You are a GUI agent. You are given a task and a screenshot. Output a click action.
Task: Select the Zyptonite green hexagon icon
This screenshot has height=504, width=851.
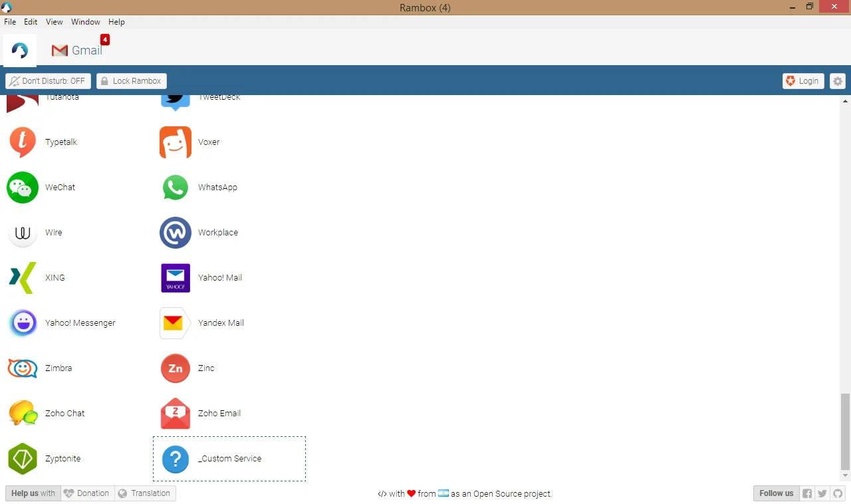pos(23,459)
